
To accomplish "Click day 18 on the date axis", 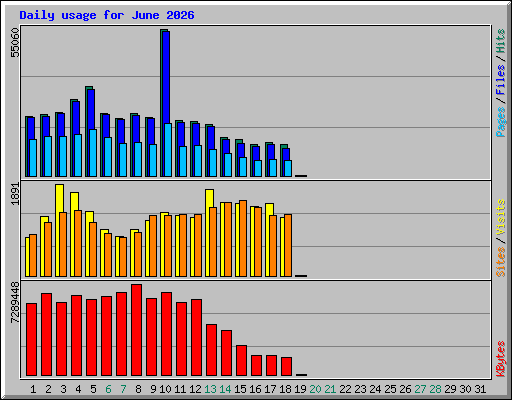I will point(285,389).
